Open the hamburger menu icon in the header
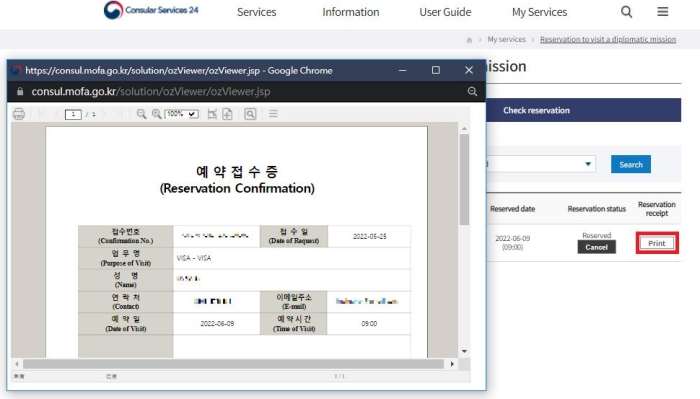The height and width of the screenshot is (399, 700). pyautogui.click(x=663, y=12)
